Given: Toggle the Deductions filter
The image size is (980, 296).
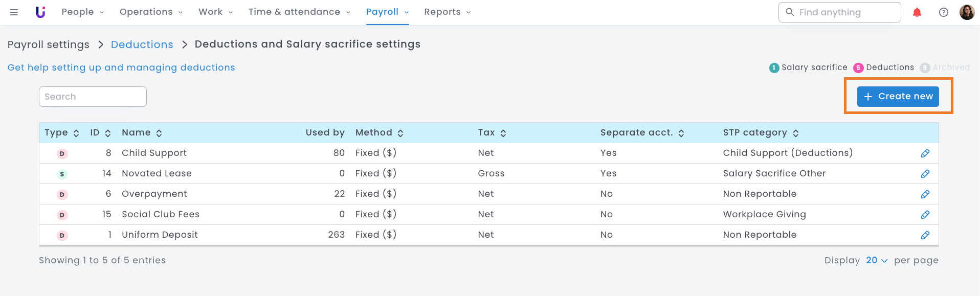Looking at the screenshot, I should point(884,67).
